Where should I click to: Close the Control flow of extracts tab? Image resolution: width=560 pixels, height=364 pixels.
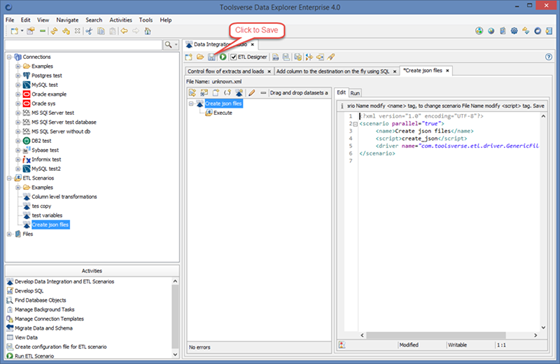[x=269, y=71]
